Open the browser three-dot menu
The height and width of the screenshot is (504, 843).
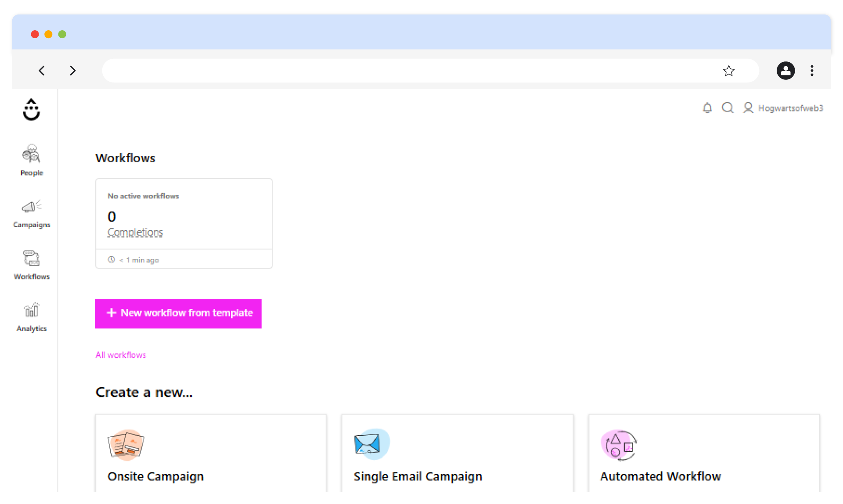812,71
